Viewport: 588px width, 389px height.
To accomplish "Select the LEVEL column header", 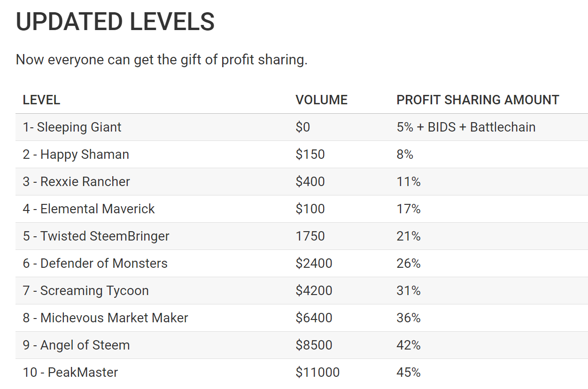I will click(41, 100).
